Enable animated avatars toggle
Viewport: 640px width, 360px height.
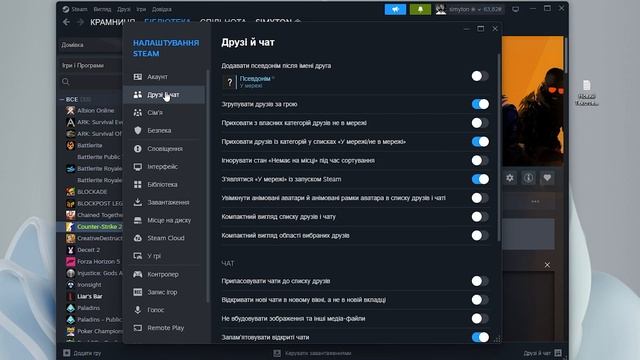click(x=480, y=198)
